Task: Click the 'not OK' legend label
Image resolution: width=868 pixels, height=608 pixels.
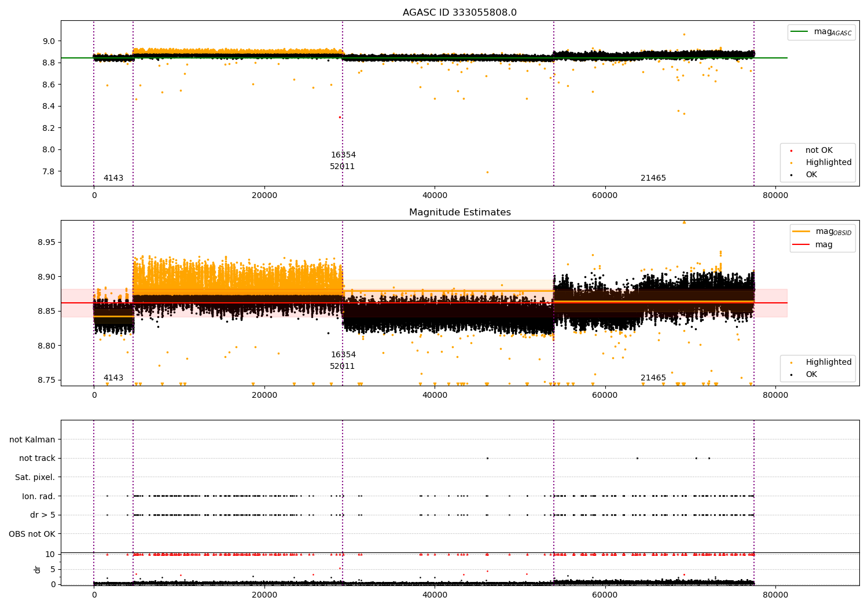Action: (x=819, y=150)
